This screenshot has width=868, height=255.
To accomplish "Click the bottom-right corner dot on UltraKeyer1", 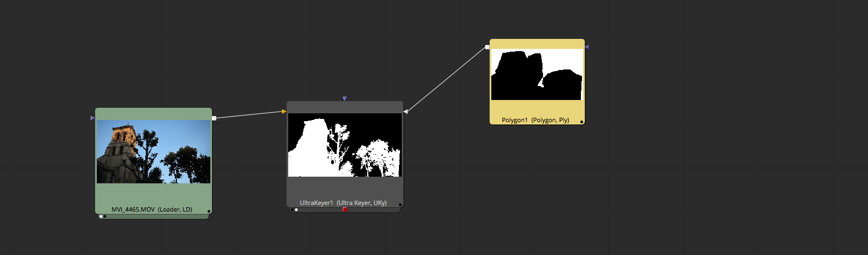I will click(400, 204).
